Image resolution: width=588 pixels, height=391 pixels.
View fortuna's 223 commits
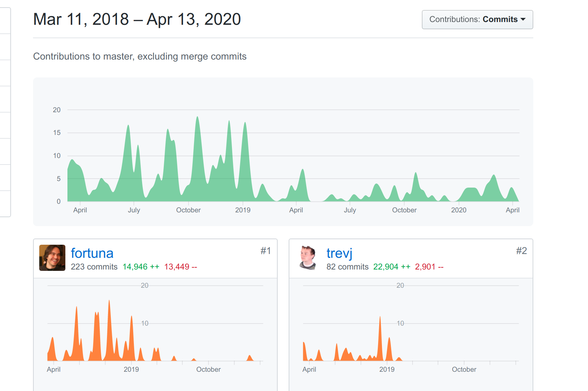[94, 267]
